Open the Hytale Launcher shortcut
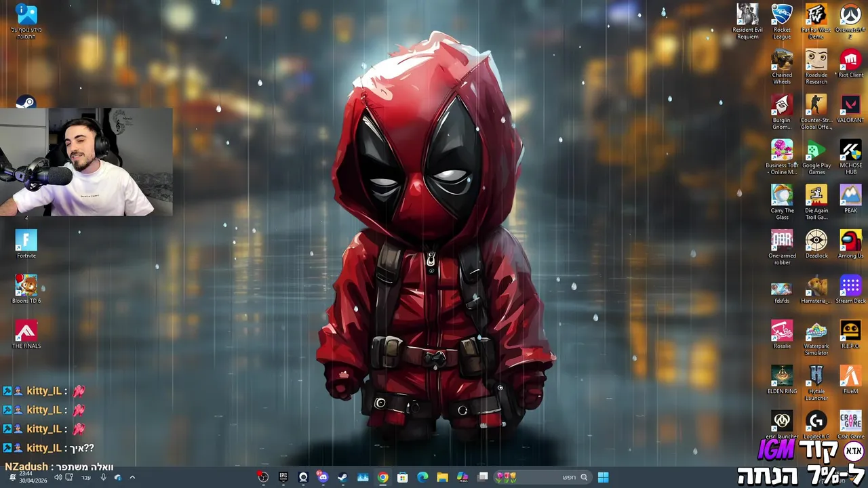The width and height of the screenshot is (868, 488). [816, 383]
